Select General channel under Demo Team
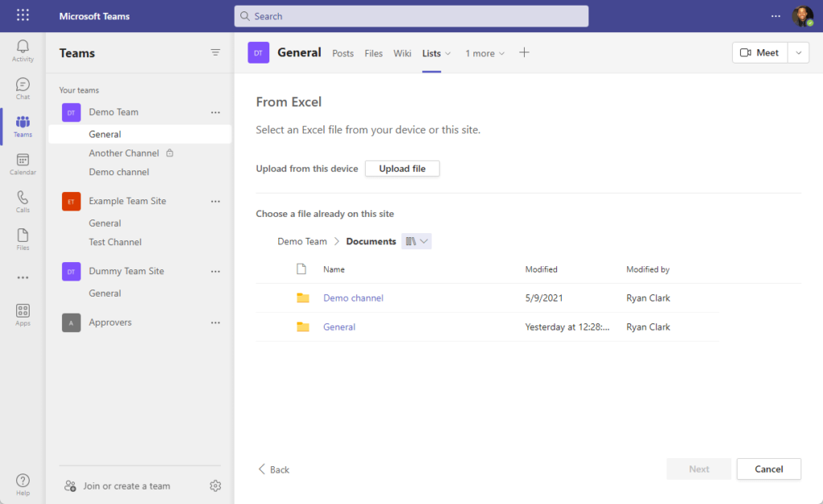Viewport: 823px width, 504px height. [x=140, y=134]
